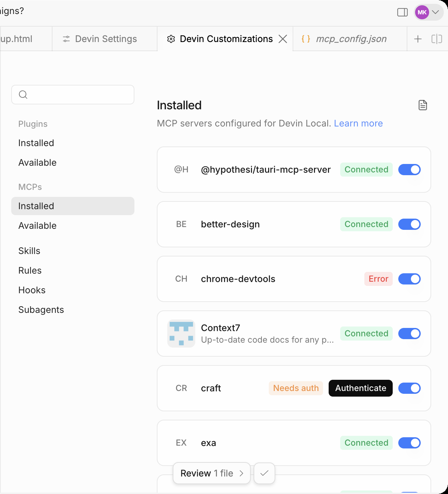Toggle the exa MCP switch
The height and width of the screenshot is (494, 448).
(409, 443)
